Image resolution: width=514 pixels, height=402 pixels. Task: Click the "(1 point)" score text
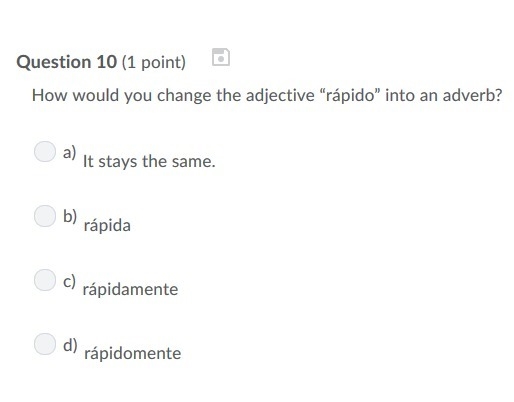(x=154, y=62)
